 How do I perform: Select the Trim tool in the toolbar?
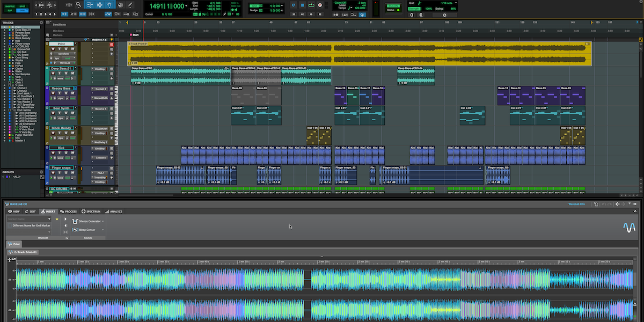90,5
